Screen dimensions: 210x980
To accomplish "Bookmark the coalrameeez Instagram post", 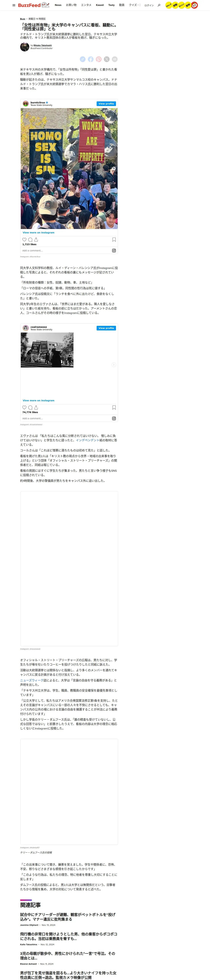I will (114, 408).
